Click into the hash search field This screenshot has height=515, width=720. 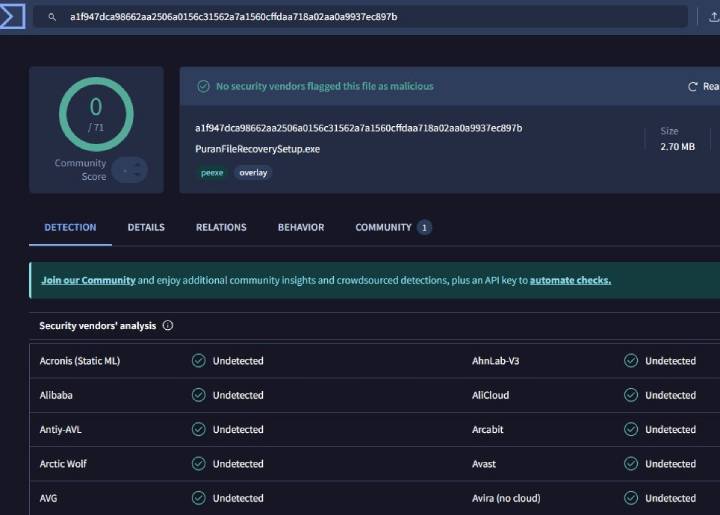[370, 17]
